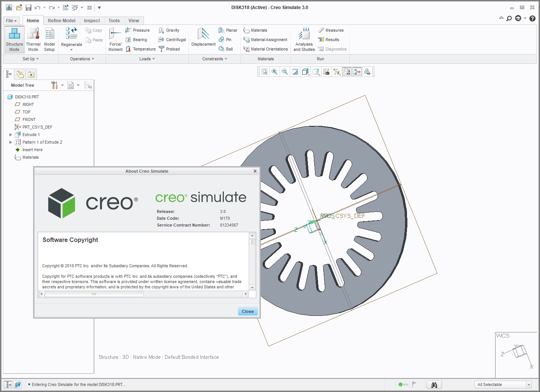Open Material Assignment
Image resolution: width=540 pixels, height=392 pixels.
tap(265, 40)
